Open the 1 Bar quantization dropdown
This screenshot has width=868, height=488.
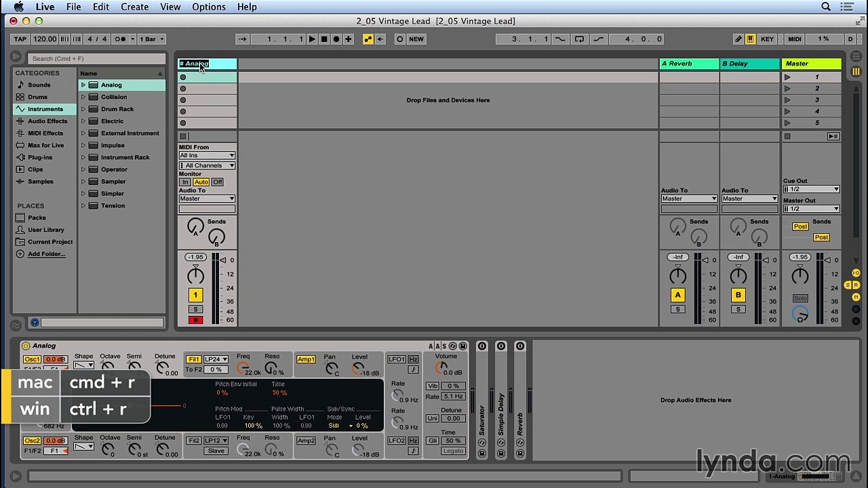pos(151,39)
